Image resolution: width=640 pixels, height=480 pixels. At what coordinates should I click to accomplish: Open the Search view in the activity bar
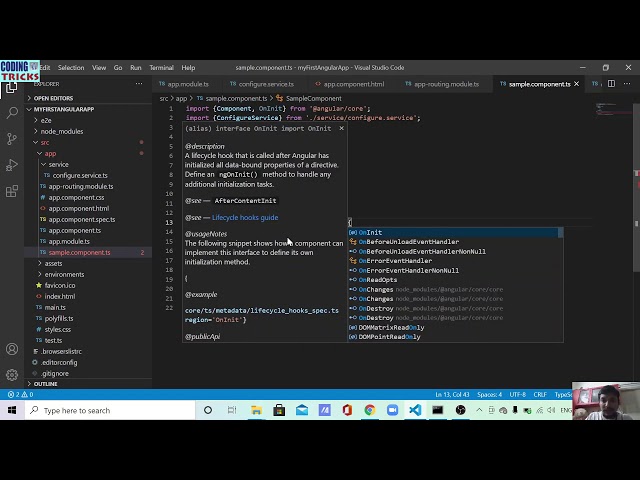[x=12, y=113]
